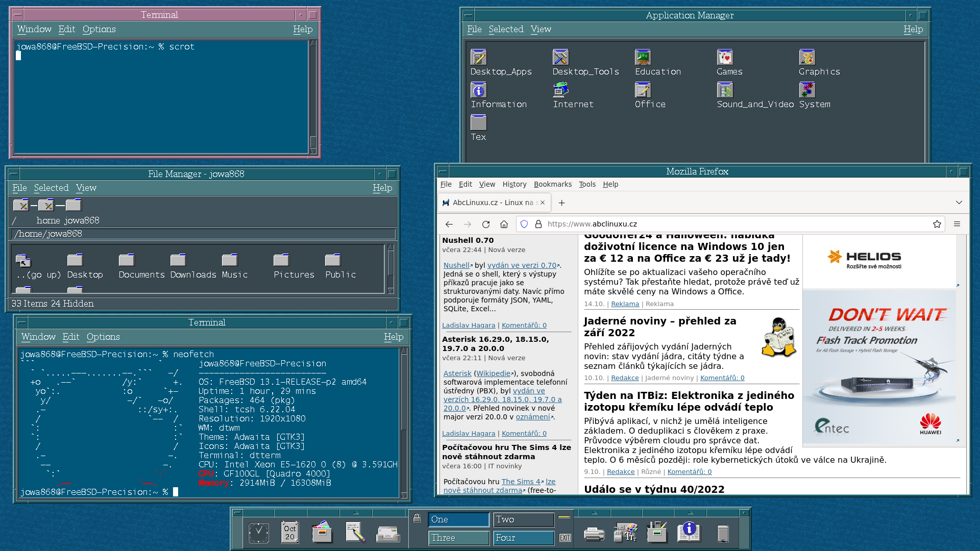The image size is (980, 551).
Task: Open Firefox hamburger application menu
Action: (957, 224)
